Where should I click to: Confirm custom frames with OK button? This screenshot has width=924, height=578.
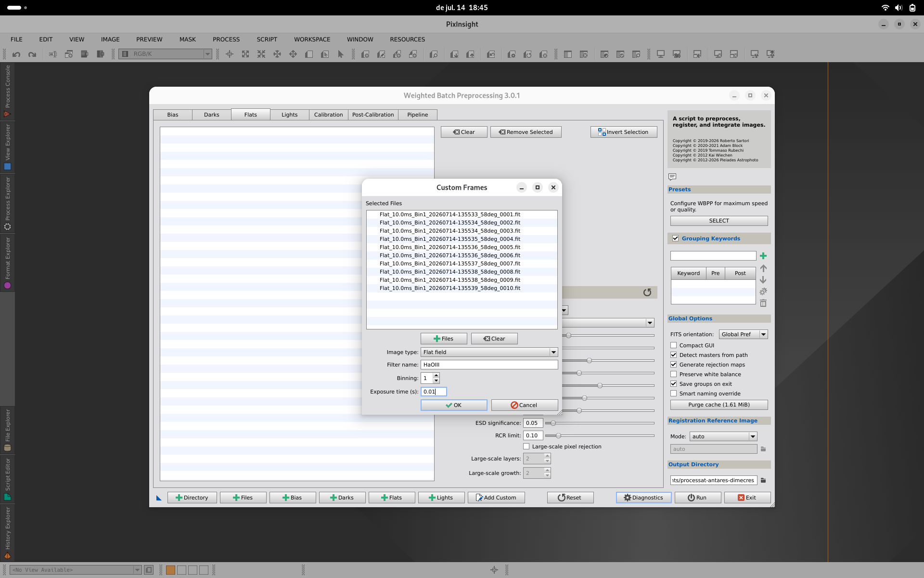(x=454, y=405)
